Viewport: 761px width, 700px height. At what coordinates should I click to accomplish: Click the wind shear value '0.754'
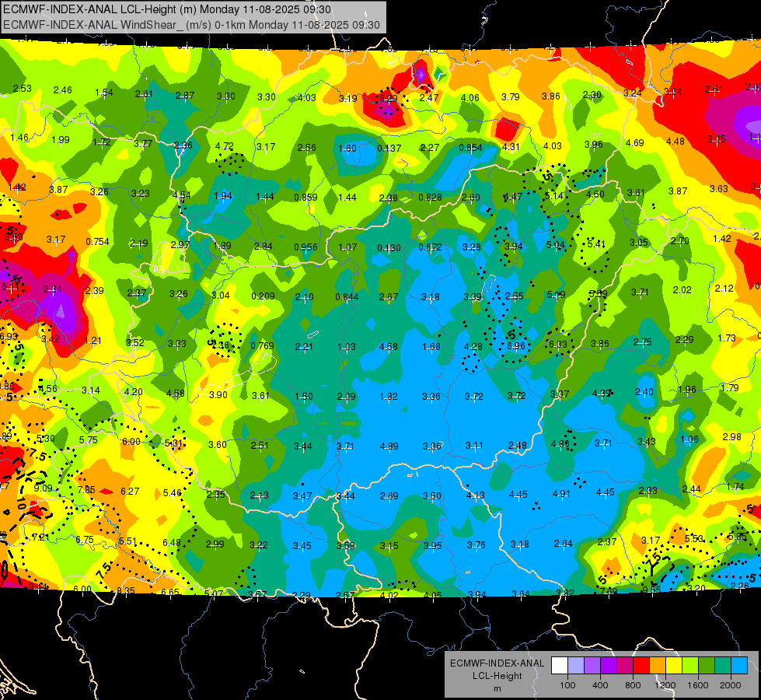click(x=97, y=241)
